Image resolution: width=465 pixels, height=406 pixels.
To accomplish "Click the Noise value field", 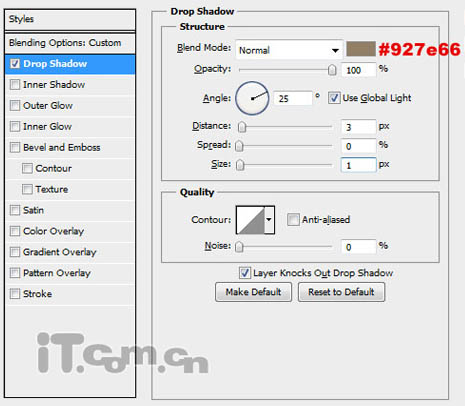I will pyautogui.click(x=359, y=247).
